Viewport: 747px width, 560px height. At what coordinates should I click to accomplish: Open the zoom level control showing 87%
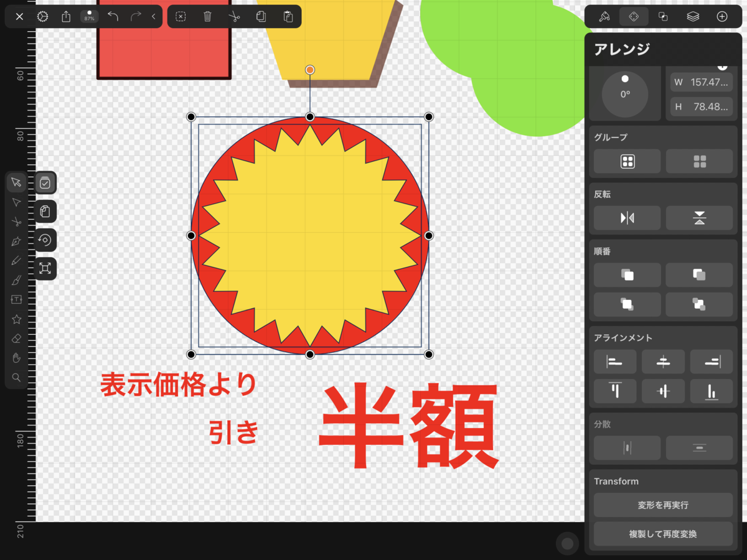tap(88, 17)
